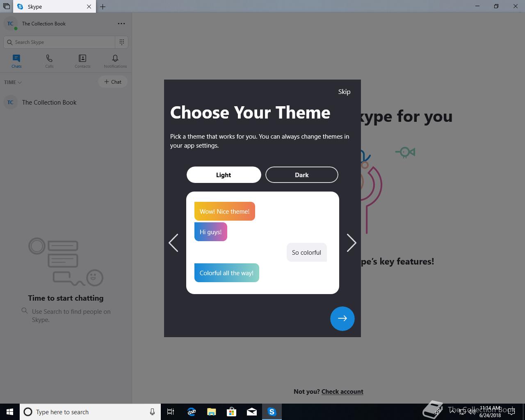Open the Notifications tab
Screen dimensions: 525x420
click(x=115, y=61)
